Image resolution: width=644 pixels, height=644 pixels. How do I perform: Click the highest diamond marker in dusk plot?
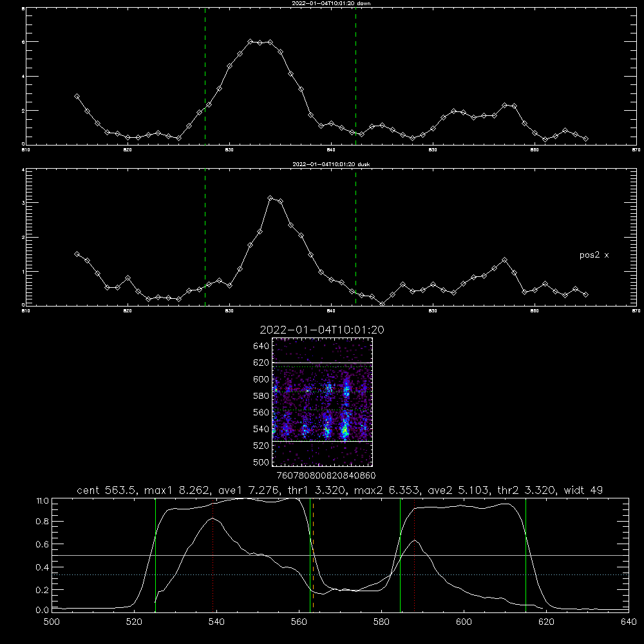click(270, 198)
